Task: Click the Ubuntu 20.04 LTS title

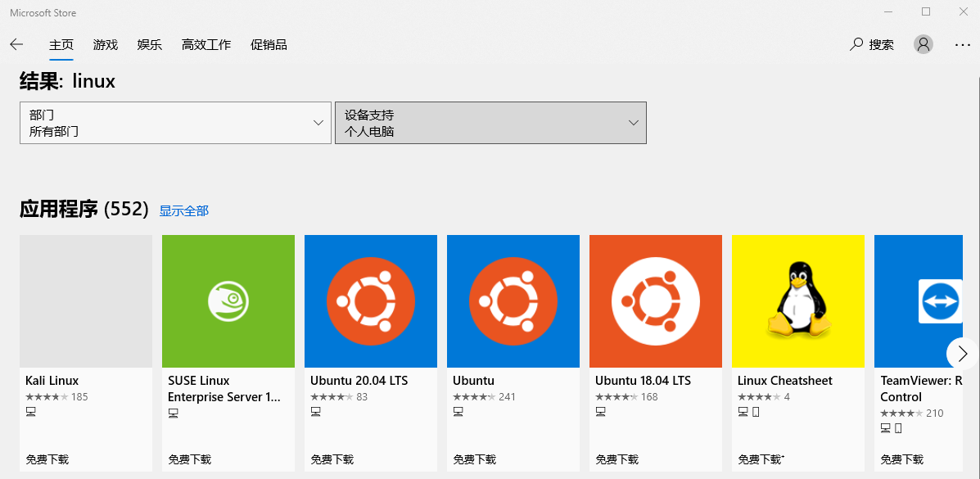Action: click(359, 380)
